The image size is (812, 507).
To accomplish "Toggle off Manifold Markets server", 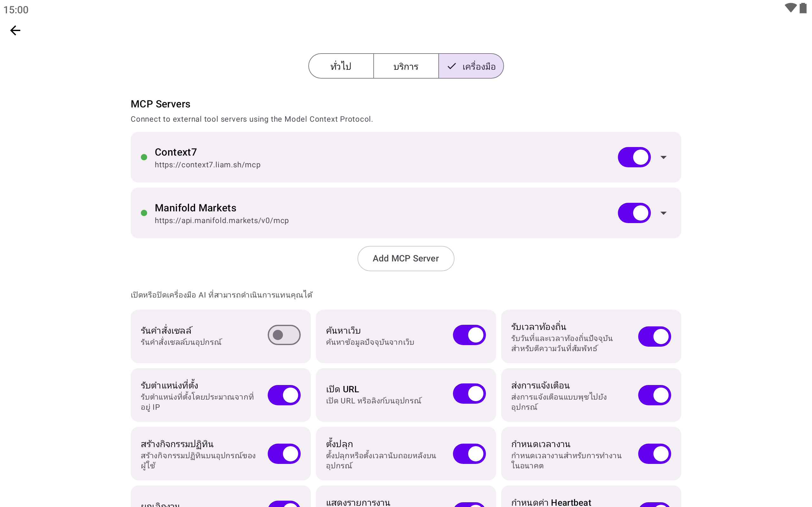I will tap(634, 213).
